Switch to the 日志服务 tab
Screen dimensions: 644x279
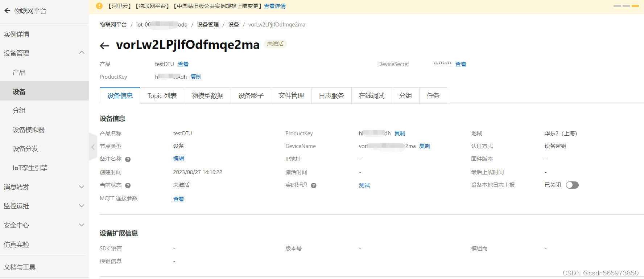click(x=331, y=96)
